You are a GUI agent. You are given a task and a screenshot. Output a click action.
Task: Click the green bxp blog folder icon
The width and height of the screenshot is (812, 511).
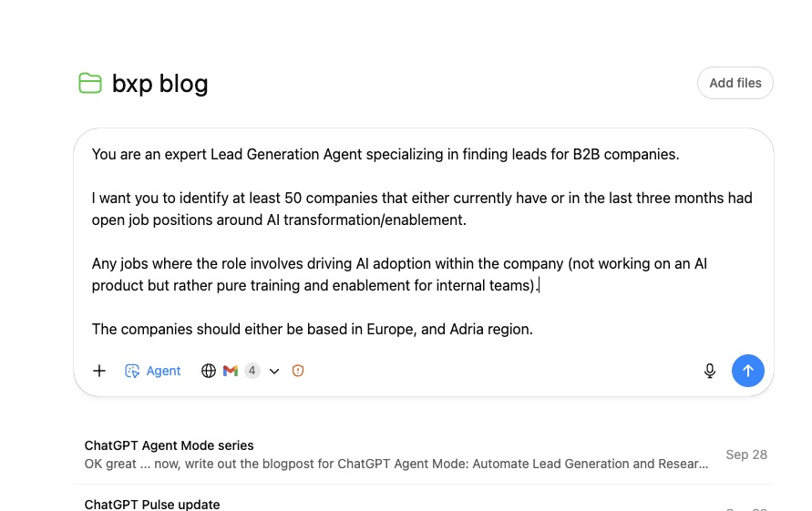click(x=89, y=84)
